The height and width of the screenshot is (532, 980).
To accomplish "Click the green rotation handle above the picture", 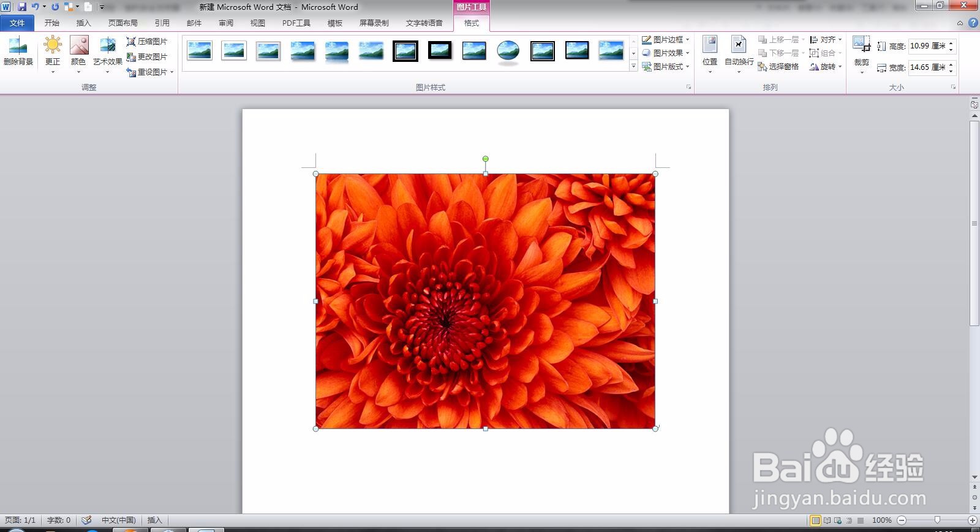I will [x=486, y=159].
